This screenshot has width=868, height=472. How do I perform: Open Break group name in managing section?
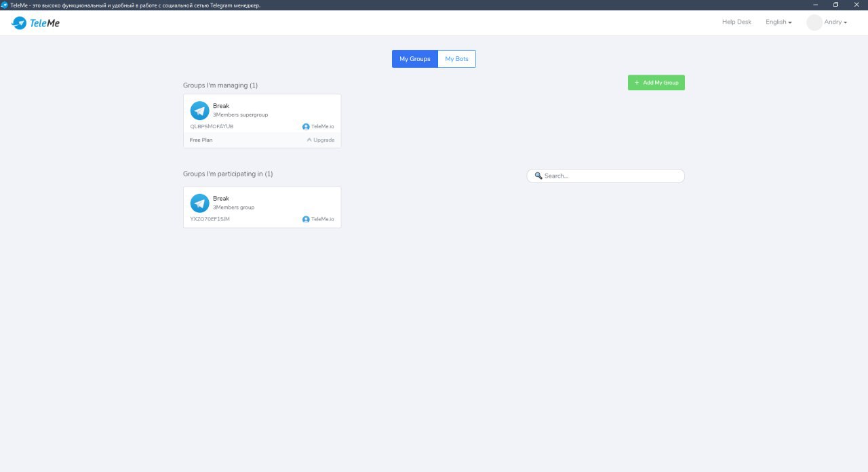(x=221, y=106)
